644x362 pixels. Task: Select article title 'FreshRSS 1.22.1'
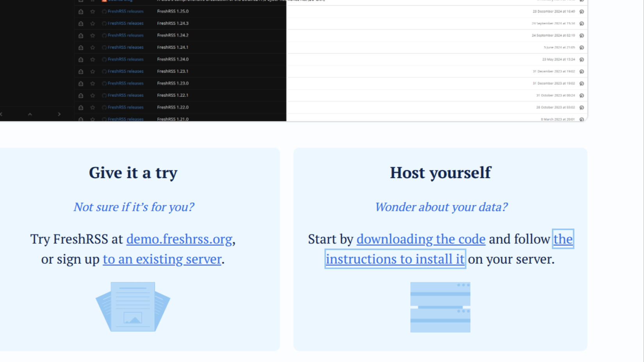(x=173, y=95)
